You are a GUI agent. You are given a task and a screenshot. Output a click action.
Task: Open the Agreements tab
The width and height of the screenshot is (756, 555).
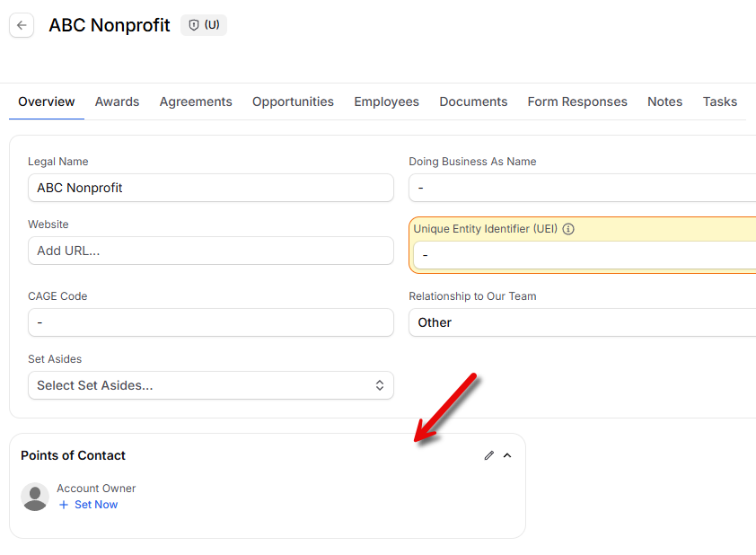196,101
